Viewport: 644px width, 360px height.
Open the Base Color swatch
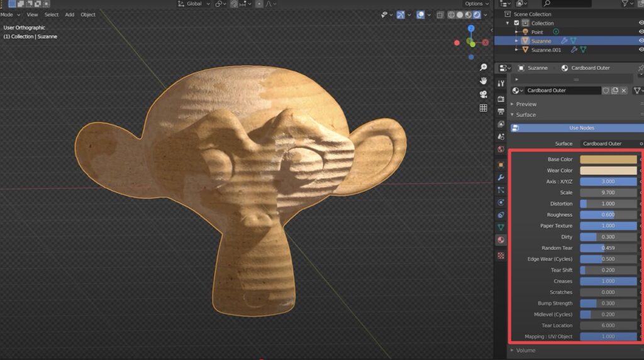click(x=608, y=160)
